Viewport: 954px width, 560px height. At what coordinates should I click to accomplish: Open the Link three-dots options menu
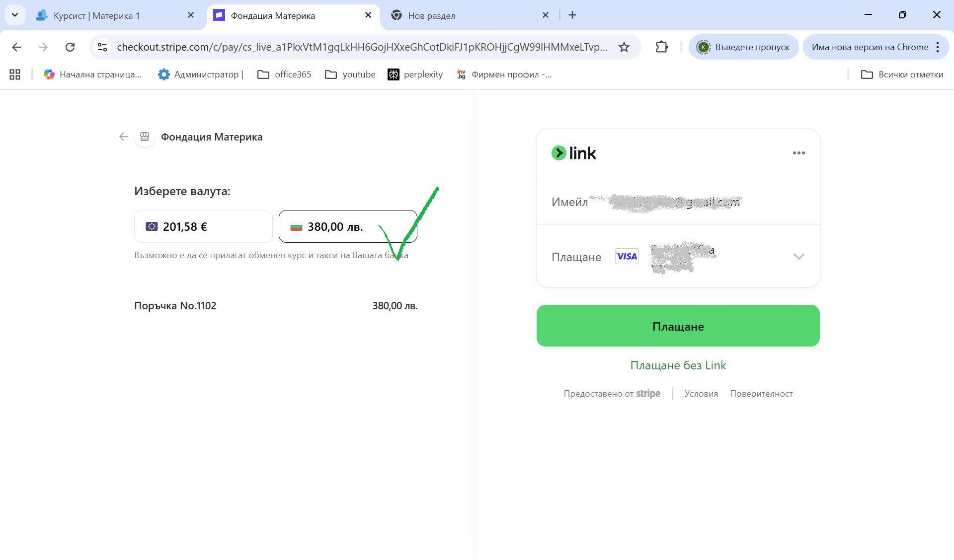(x=798, y=153)
